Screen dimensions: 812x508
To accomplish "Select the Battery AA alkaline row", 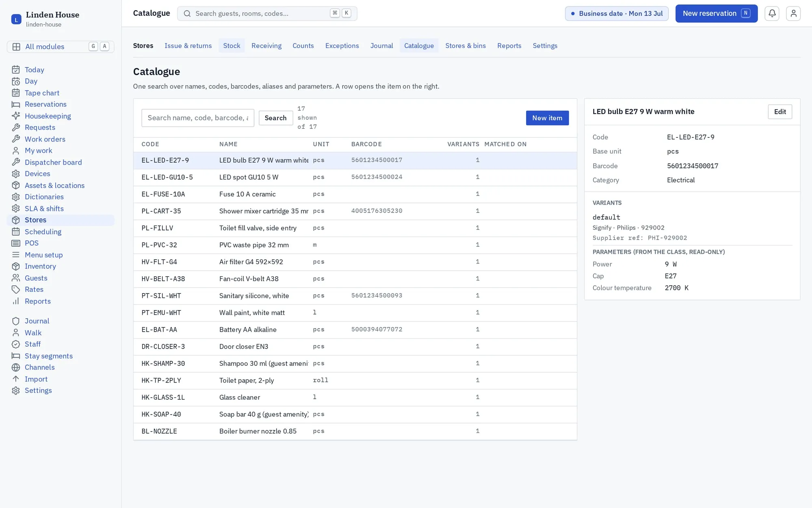I will [x=355, y=330].
